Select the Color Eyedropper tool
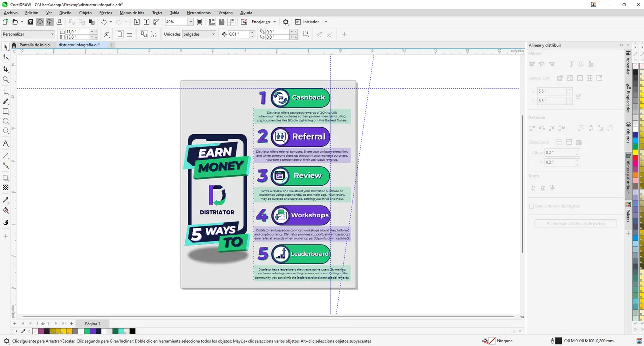Image resolution: width=644 pixels, height=346 pixels. pyautogui.click(x=6, y=200)
